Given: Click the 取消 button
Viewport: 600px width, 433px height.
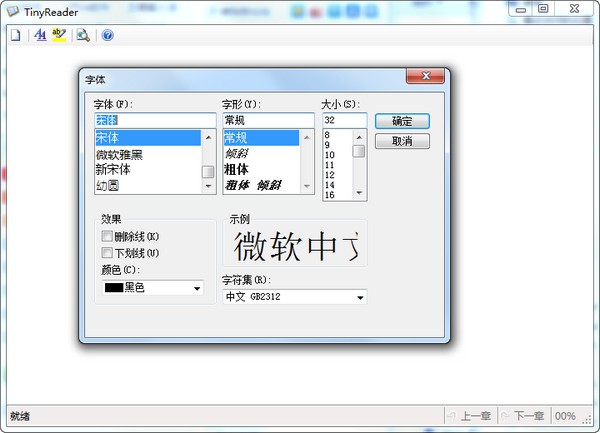Looking at the screenshot, I should [402, 141].
